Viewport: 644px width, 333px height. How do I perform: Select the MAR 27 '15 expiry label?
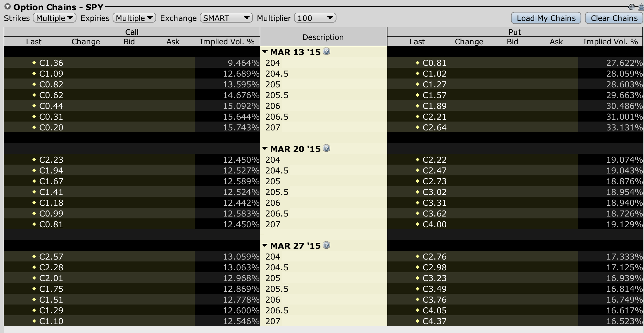point(295,246)
